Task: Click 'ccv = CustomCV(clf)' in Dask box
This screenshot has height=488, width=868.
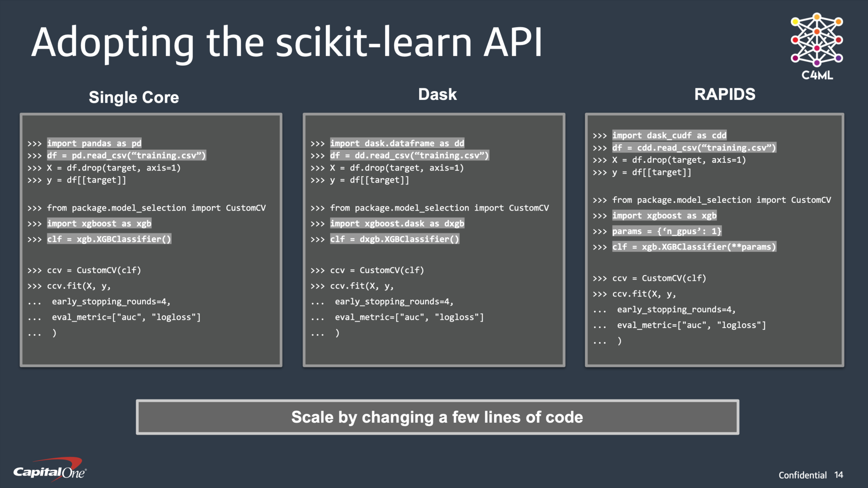Action: tap(377, 270)
